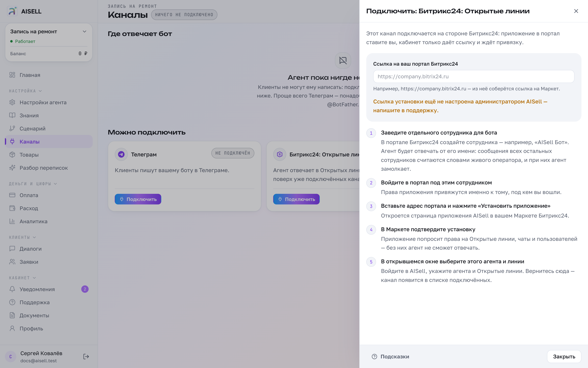Click the Сценарий branch icon
Image resolution: width=588 pixels, height=368 pixels.
point(12,129)
